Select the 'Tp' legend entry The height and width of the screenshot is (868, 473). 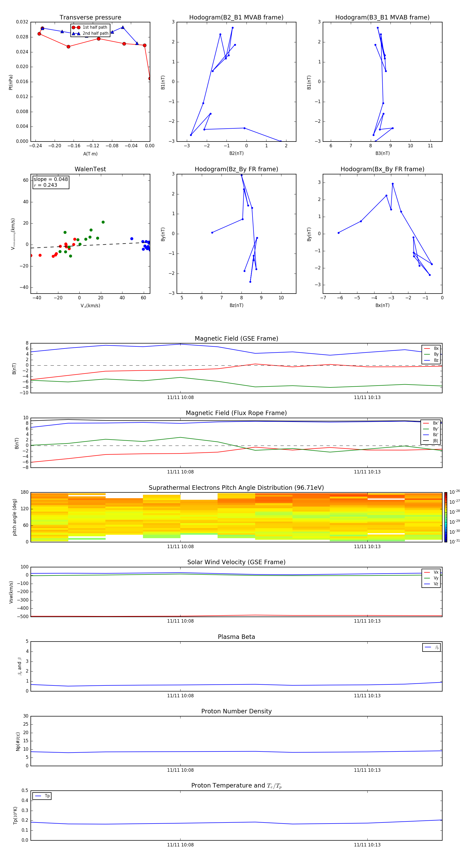tap(42, 796)
